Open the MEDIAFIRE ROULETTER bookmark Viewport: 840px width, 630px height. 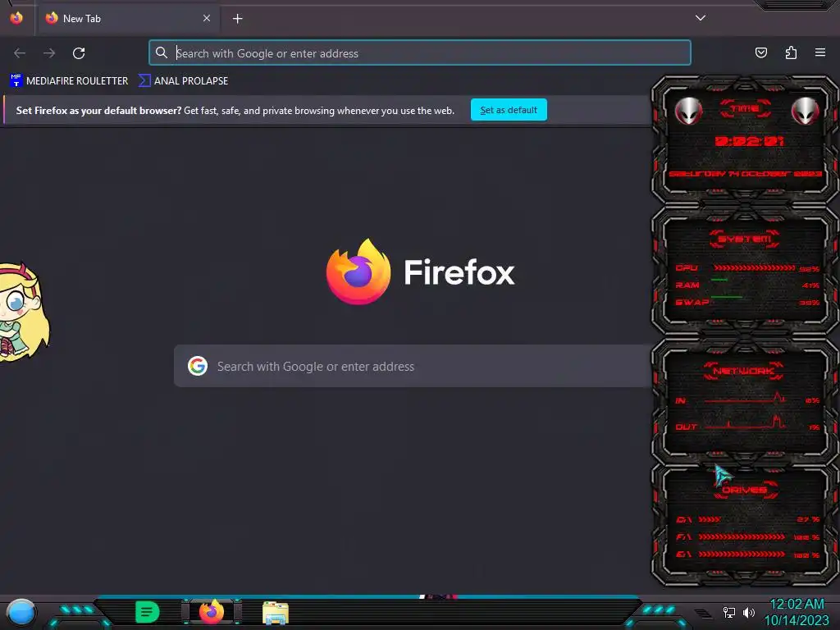[69, 81]
